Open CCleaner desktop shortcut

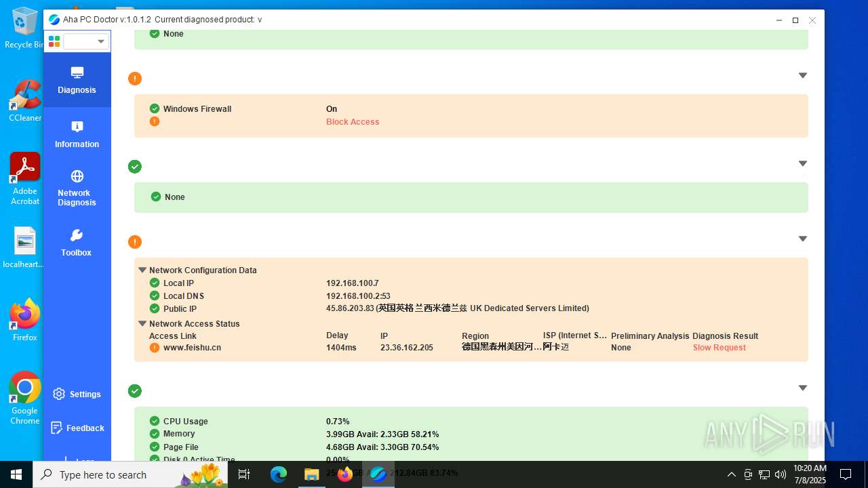[25, 102]
